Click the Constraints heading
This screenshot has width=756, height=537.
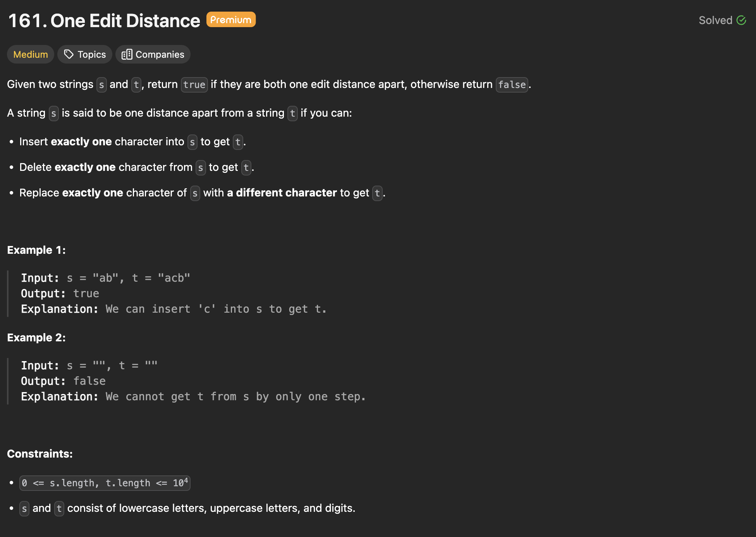point(40,454)
